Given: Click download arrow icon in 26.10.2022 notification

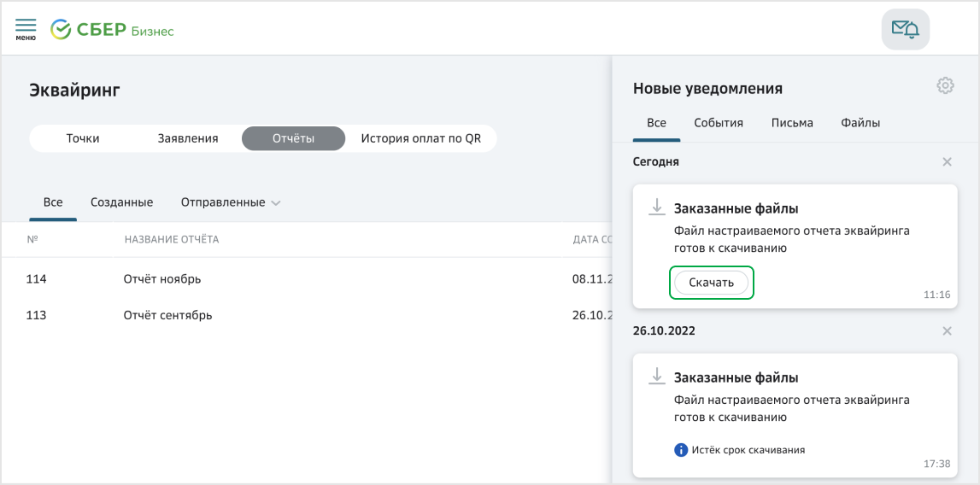Looking at the screenshot, I should (x=656, y=376).
